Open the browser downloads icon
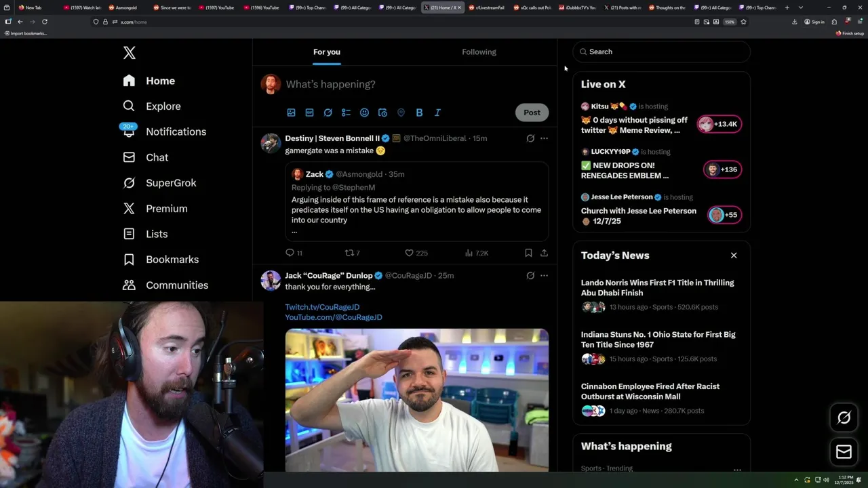868x488 pixels. pyautogui.click(x=794, y=22)
